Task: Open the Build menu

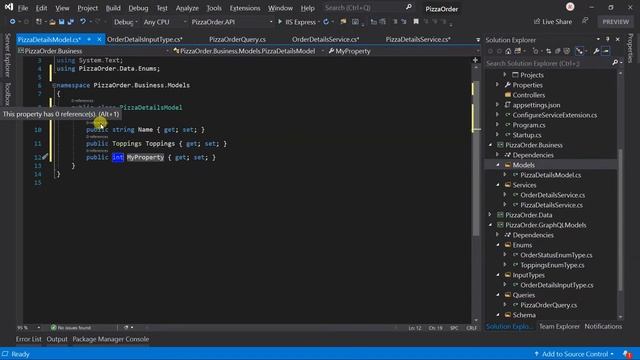Action: (x=113, y=8)
